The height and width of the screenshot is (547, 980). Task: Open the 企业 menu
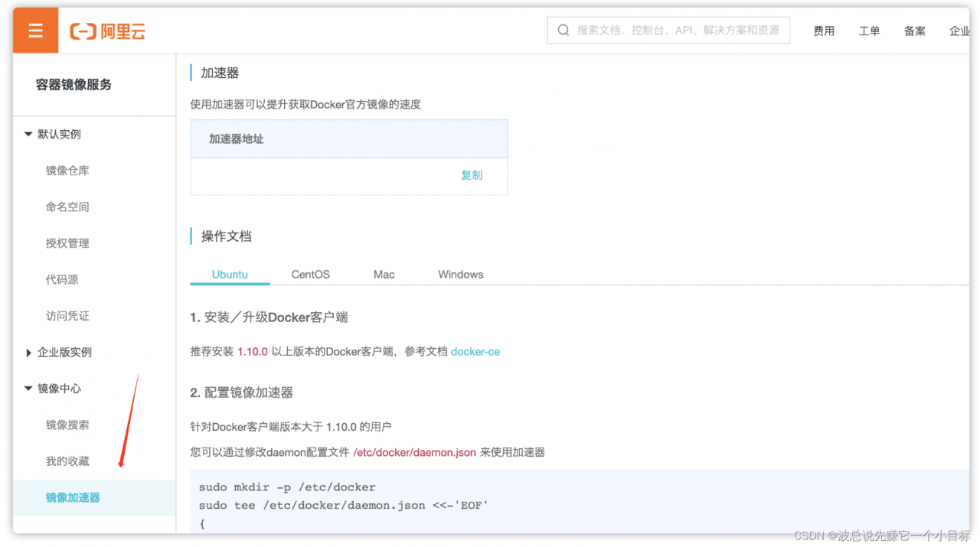(x=959, y=31)
